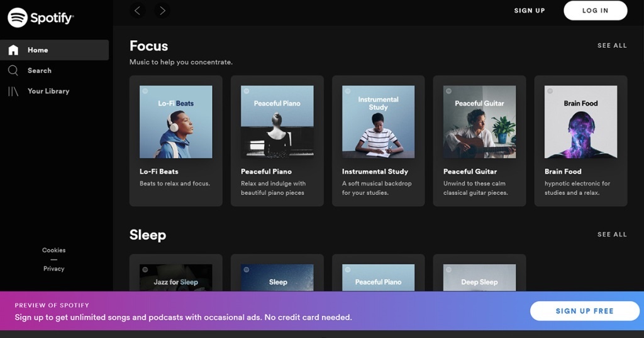
Task: Open Your Library from the sidebar
Action: coord(48,91)
